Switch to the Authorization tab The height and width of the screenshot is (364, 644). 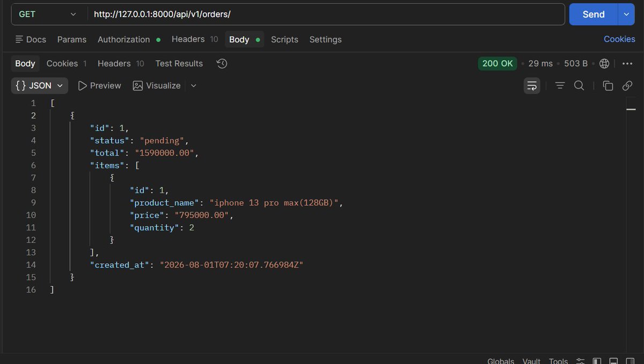[129, 39]
